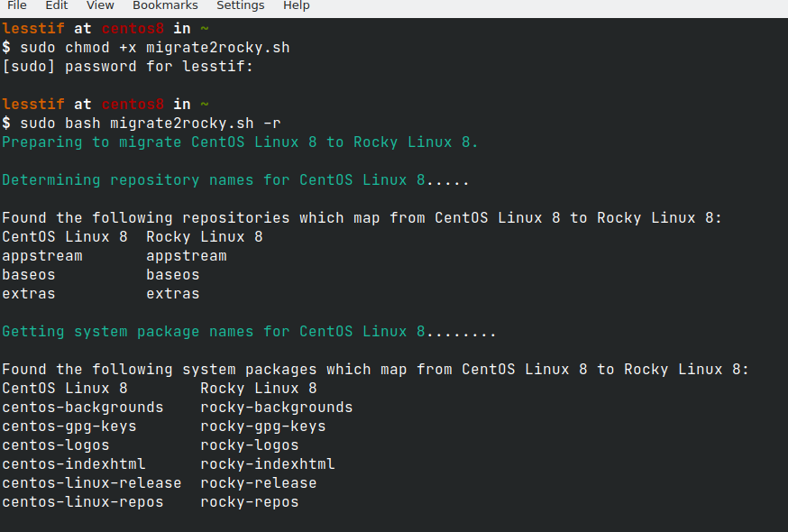The height and width of the screenshot is (532, 788).
Task: Click 'rocky-release' package name
Action: 259,483
